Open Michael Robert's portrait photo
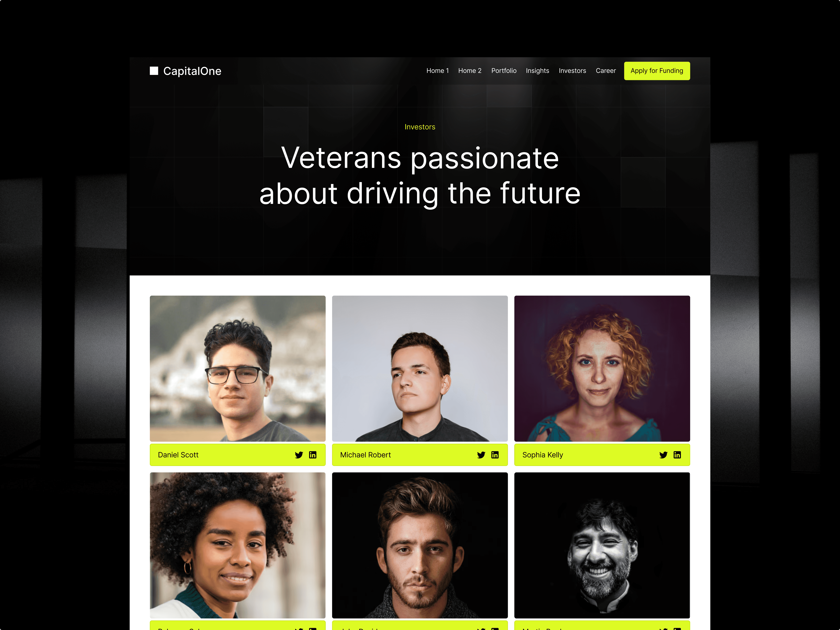The height and width of the screenshot is (630, 840). (x=420, y=368)
